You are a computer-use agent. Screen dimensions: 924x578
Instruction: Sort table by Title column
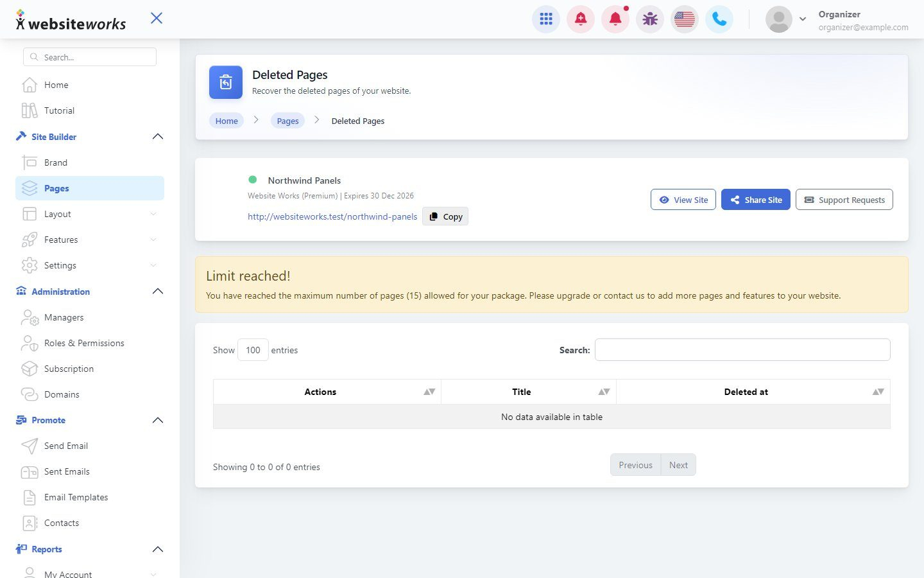click(x=529, y=392)
